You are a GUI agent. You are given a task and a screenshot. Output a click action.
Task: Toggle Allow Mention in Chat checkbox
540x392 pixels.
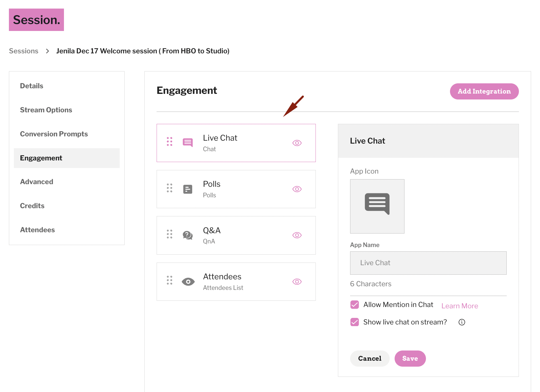tap(355, 305)
